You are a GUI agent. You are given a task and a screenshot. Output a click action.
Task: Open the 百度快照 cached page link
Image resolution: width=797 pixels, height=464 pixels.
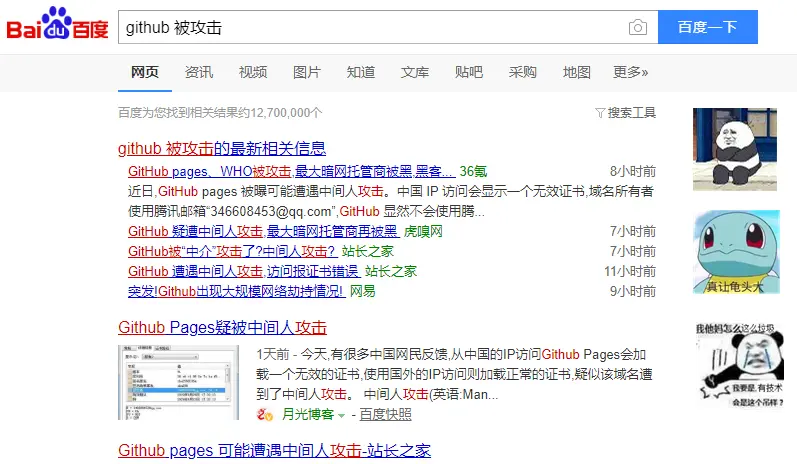[x=385, y=415]
